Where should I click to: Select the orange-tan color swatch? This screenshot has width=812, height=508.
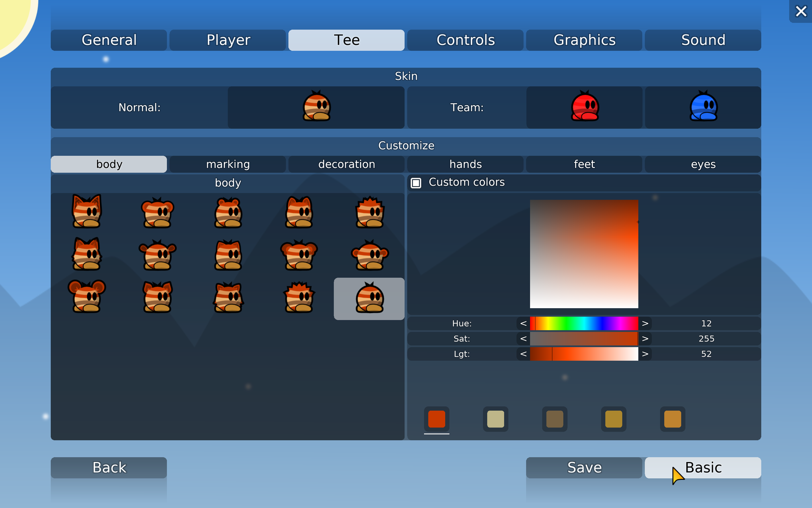pos(673,419)
